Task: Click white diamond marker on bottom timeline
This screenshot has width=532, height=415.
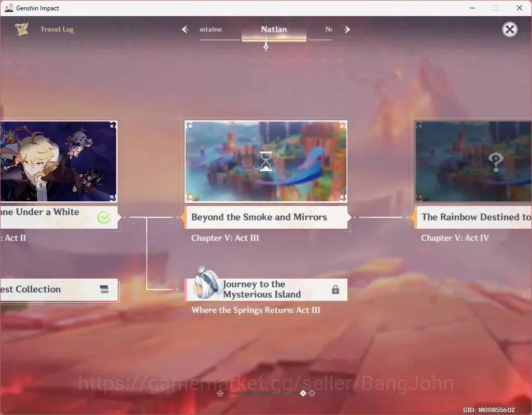Action: [x=303, y=393]
